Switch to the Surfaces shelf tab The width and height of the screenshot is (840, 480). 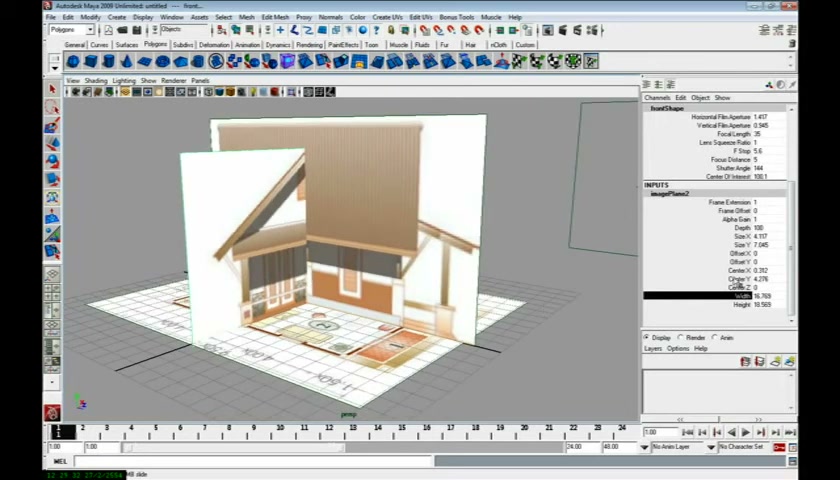coord(127,45)
